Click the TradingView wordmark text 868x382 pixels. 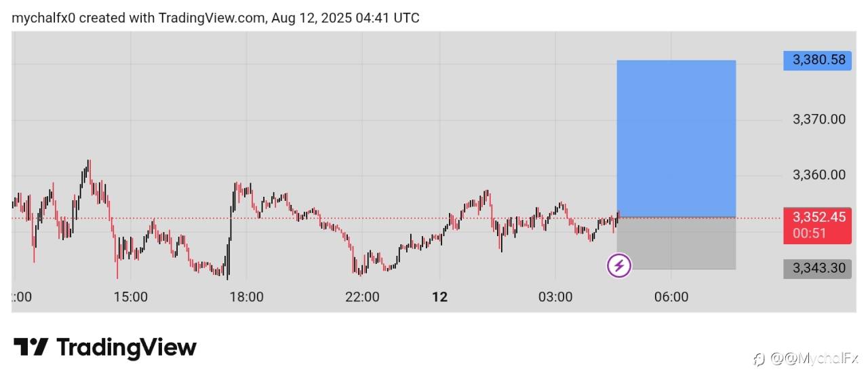tap(126, 347)
